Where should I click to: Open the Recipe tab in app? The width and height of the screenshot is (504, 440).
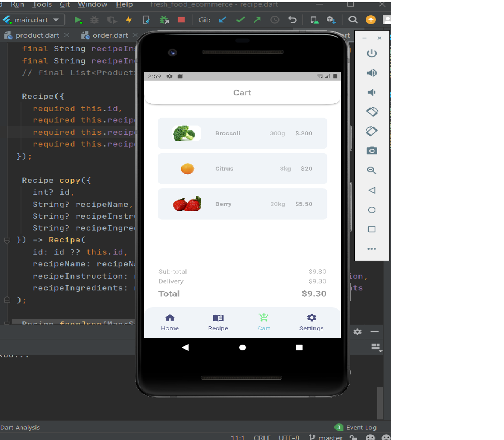coord(218,322)
